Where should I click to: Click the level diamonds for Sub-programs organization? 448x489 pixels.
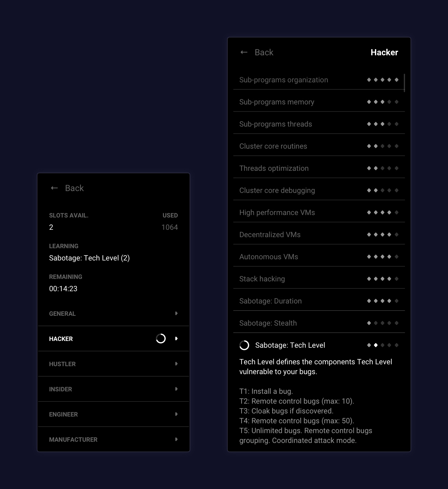[x=383, y=80]
